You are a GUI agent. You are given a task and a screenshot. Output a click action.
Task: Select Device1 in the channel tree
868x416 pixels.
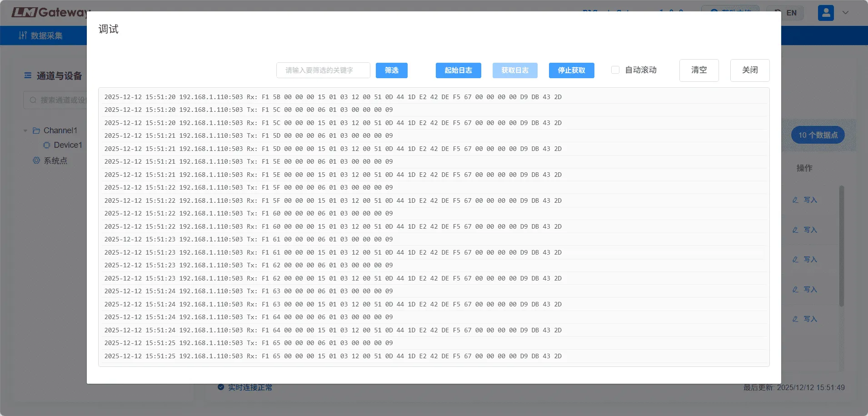click(x=68, y=145)
